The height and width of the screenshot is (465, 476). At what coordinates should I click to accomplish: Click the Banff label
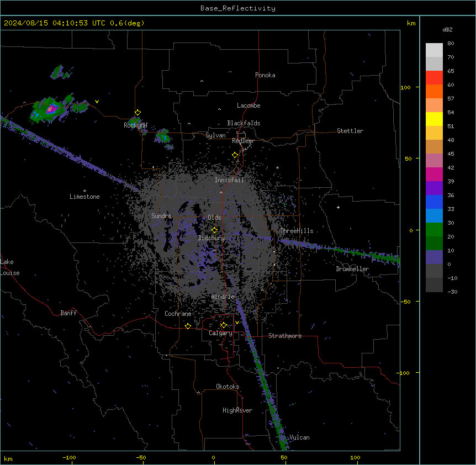coord(68,313)
